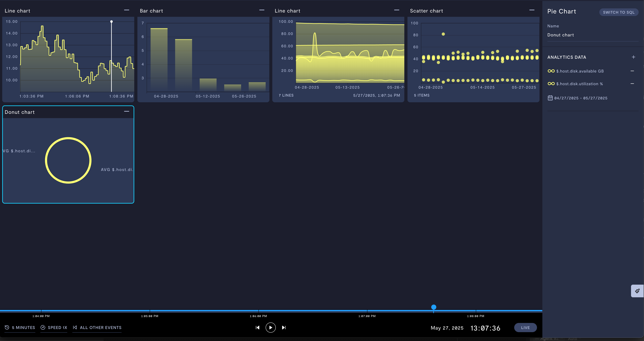The image size is (644, 341).
Task: Collapse the Donut chart panel
Action: click(x=127, y=111)
